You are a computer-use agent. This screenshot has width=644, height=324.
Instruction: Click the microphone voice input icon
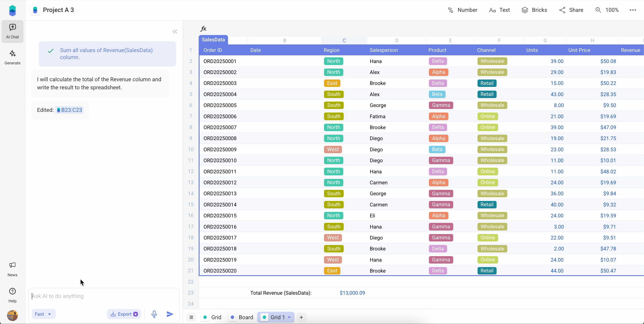[154, 314]
